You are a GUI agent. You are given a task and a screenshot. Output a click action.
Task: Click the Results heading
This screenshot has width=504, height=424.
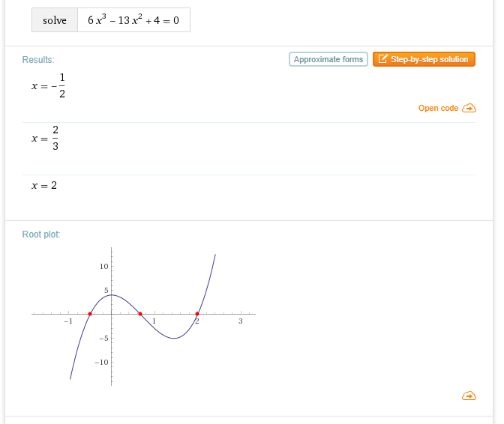pyautogui.click(x=38, y=60)
